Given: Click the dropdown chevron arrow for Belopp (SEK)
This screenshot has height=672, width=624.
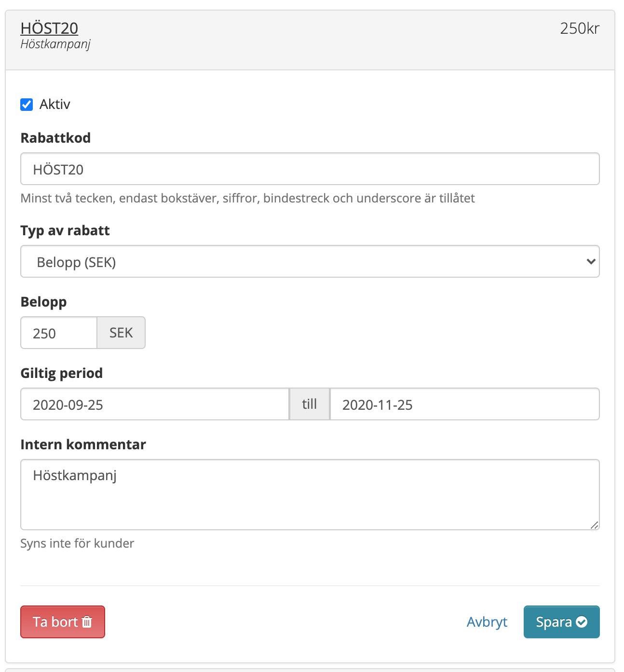Looking at the screenshot, I should 590,262.
